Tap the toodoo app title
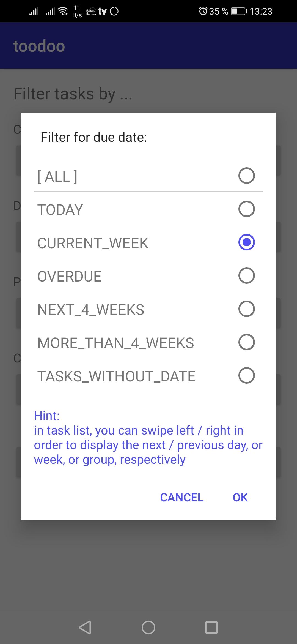This screenshot has width=297, height=644. click(39, 46)
